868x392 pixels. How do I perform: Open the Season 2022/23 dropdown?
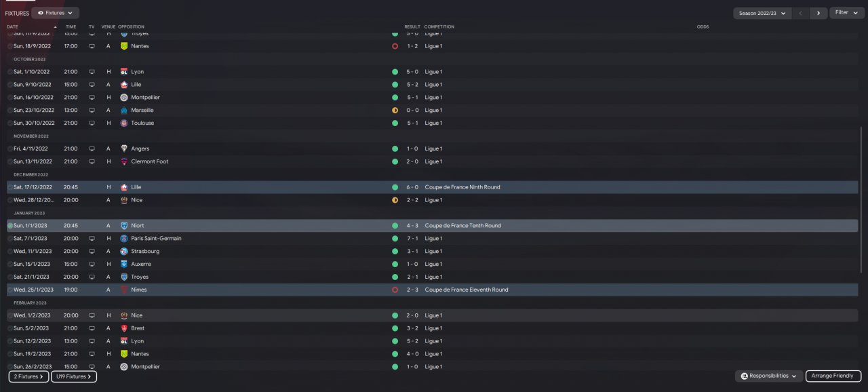coord(762,13)
